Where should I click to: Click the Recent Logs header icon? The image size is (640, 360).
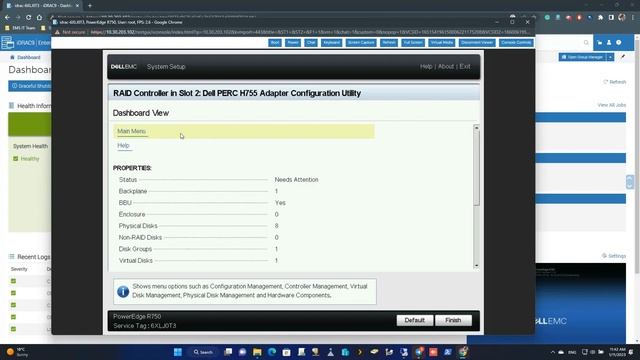(11, 257)
